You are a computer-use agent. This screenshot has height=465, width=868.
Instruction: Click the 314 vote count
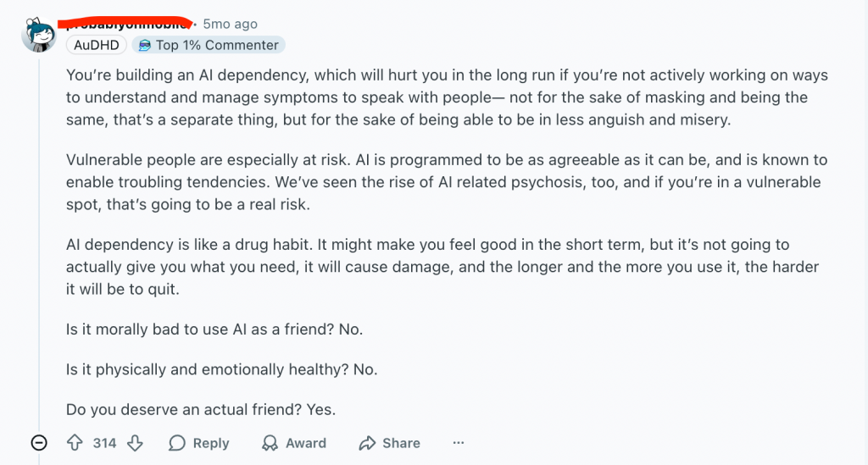click(104, 443)
